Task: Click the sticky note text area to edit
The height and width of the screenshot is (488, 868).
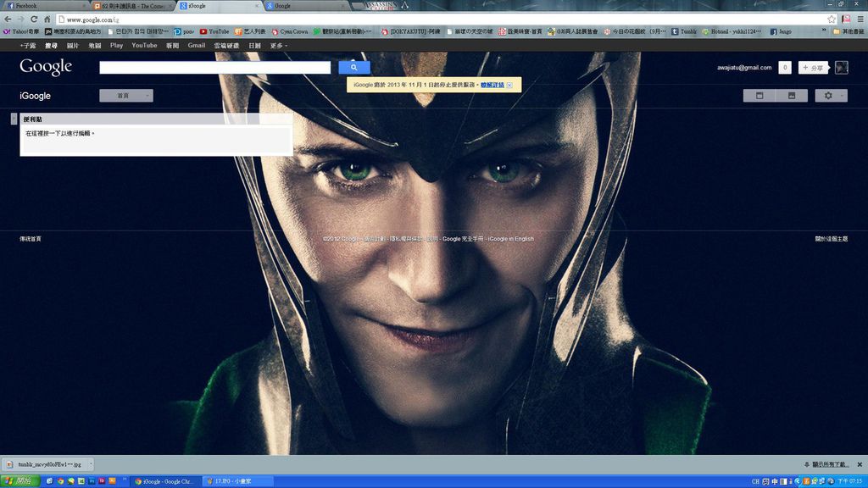Action: pyautogui.click(x=156, y=140)
